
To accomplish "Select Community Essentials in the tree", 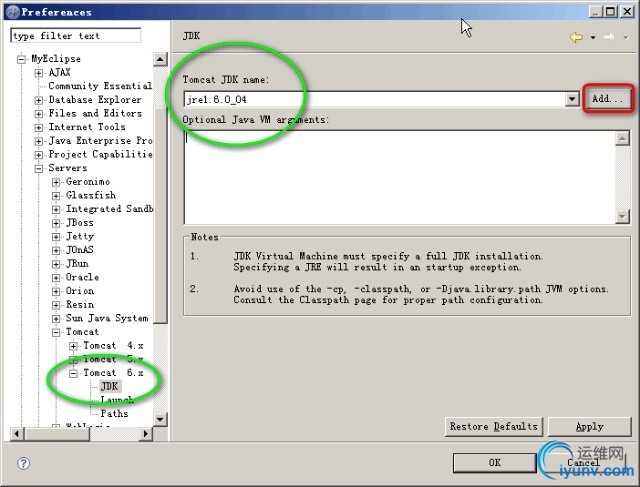I will pos(100,86).
